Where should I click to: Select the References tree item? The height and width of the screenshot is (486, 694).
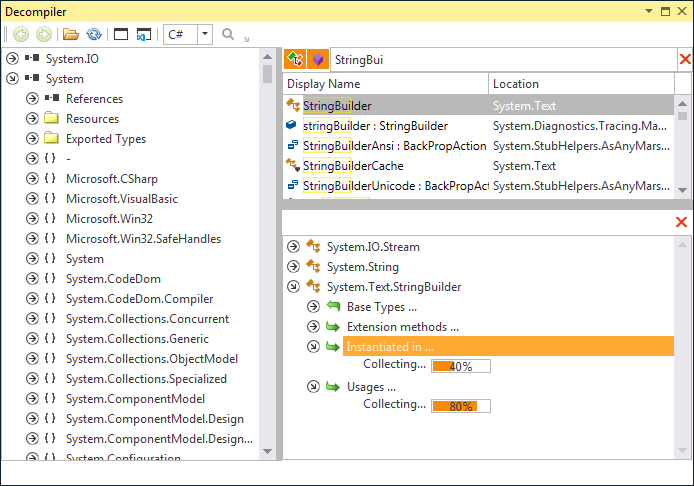point(94,99)
